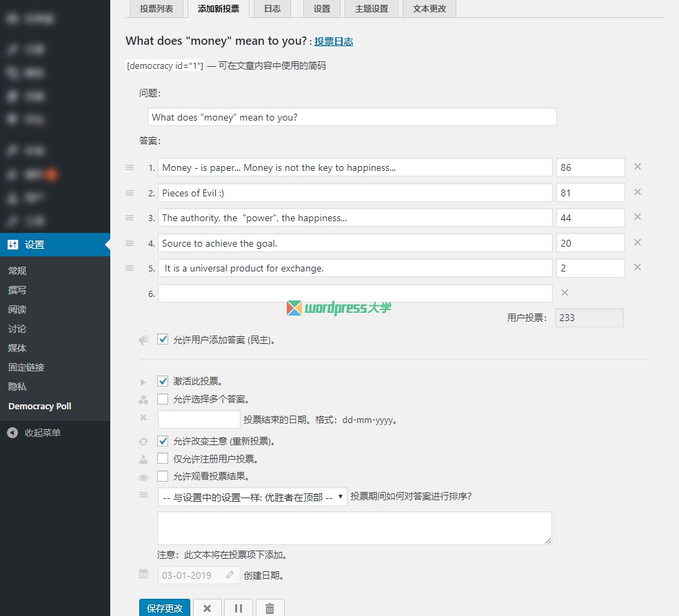Screen dimensions: 679x616
Task: Grab the reorder handle for Pieces of Evil
Action: [x=130, y=193]
